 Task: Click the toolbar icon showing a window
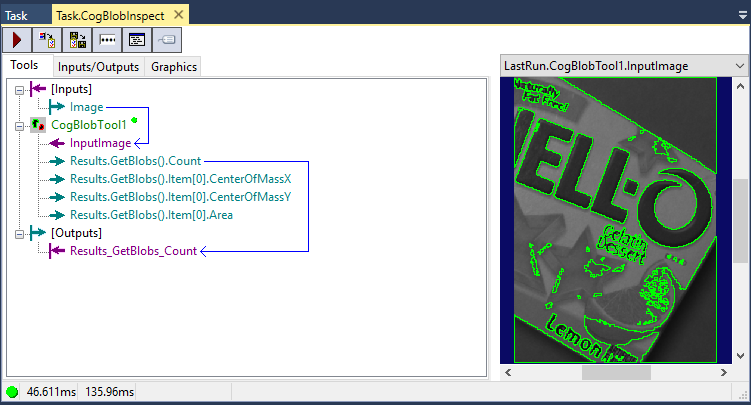137,40
